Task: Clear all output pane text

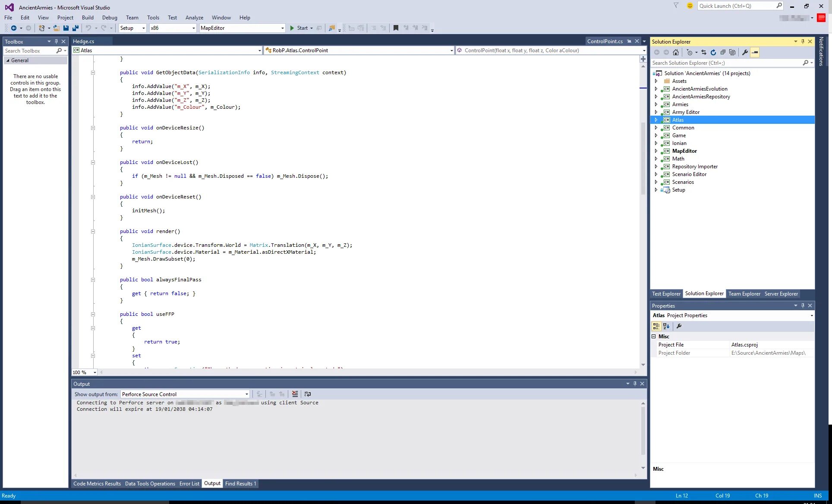Action: tap(295, 394)
